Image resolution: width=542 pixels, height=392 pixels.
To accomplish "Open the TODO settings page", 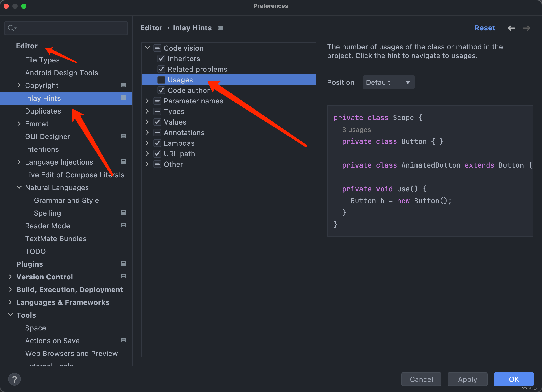I will 35,251.
